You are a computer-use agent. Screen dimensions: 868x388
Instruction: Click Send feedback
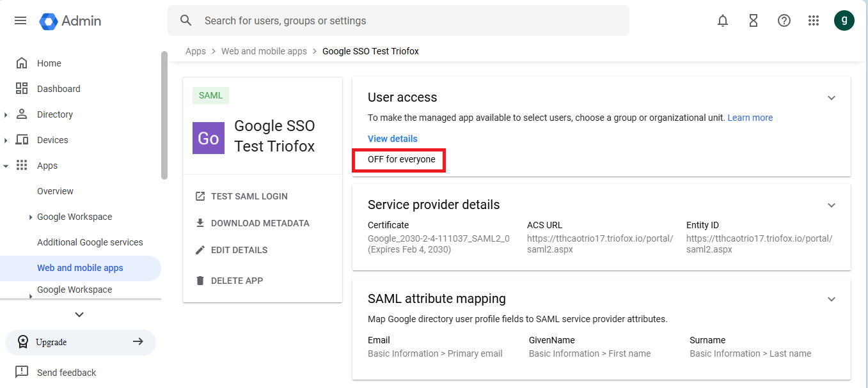[67, 373]
